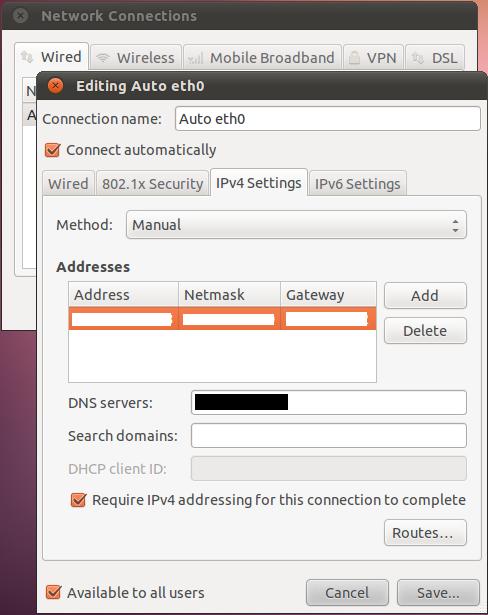Open the Method dropdown set to Manual
The height and width of the screenshot is (615, 488).
[296, 225]
